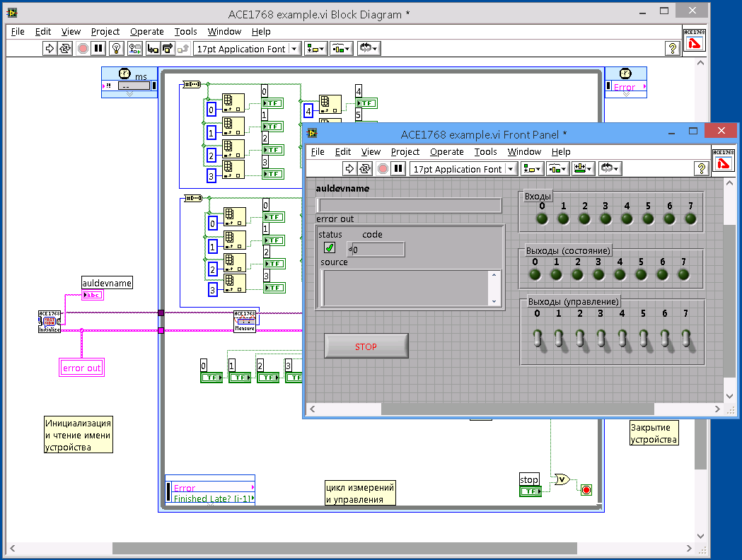Select the 'цикл измерений и управления' comment
The image size is (742, 560).
coord(360,493)
